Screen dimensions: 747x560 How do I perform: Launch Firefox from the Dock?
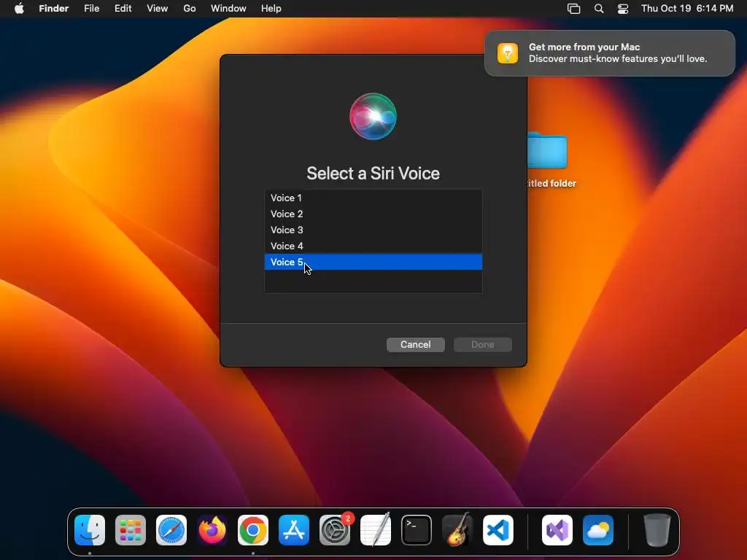212,530
